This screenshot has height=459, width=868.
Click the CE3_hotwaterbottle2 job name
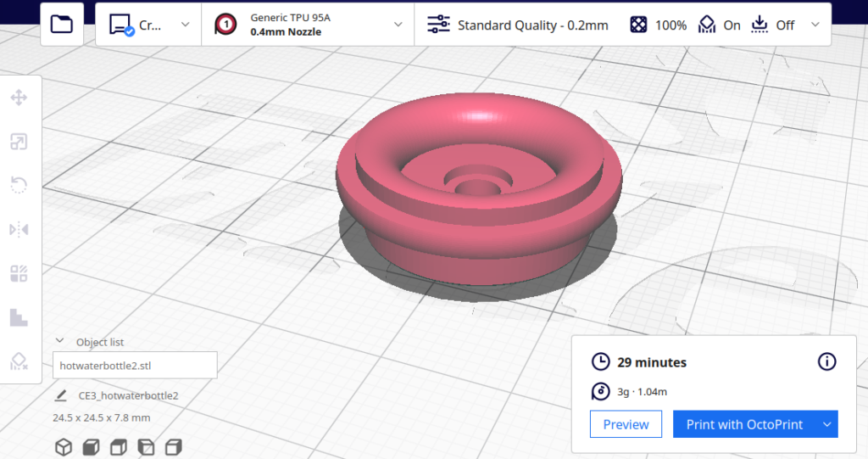(129, 396)
